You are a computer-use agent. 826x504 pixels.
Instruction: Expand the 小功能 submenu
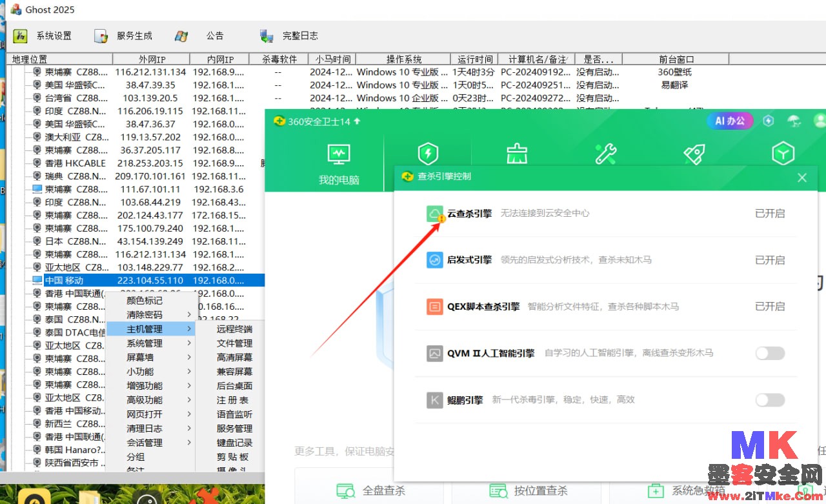point(150,372)
